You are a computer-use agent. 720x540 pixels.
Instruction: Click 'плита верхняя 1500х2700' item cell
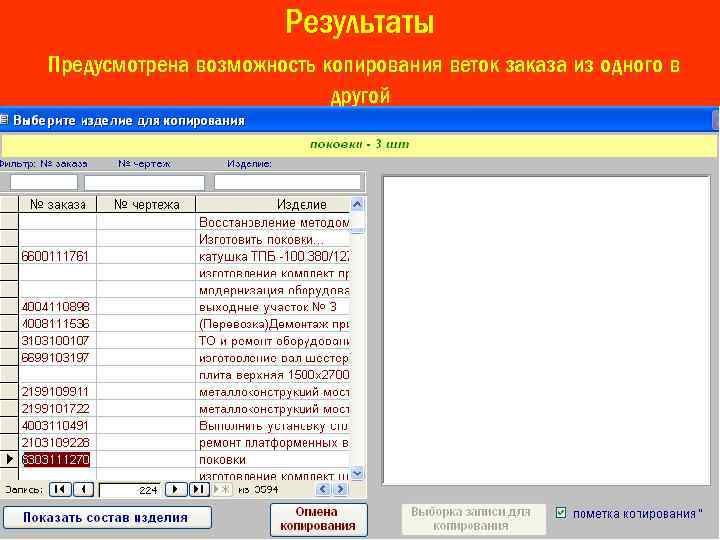[x=273, y=375]
